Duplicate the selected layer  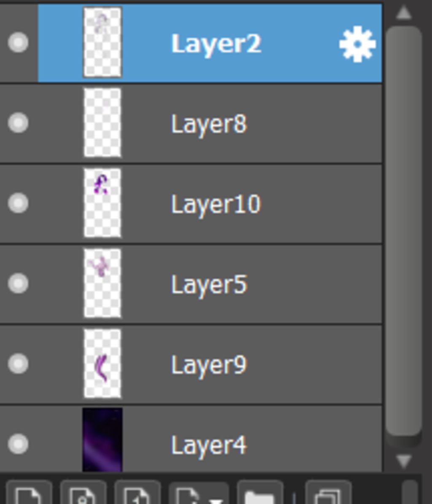click(x=328, y=493)
